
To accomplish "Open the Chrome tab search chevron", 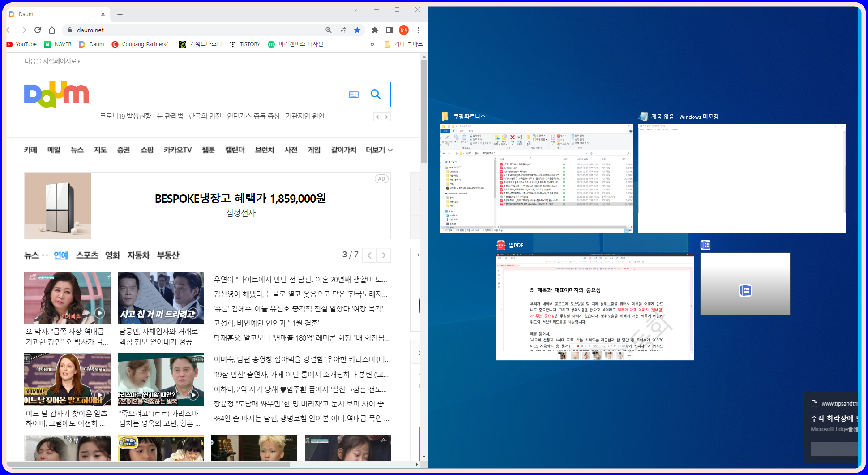I will point(356,9).
